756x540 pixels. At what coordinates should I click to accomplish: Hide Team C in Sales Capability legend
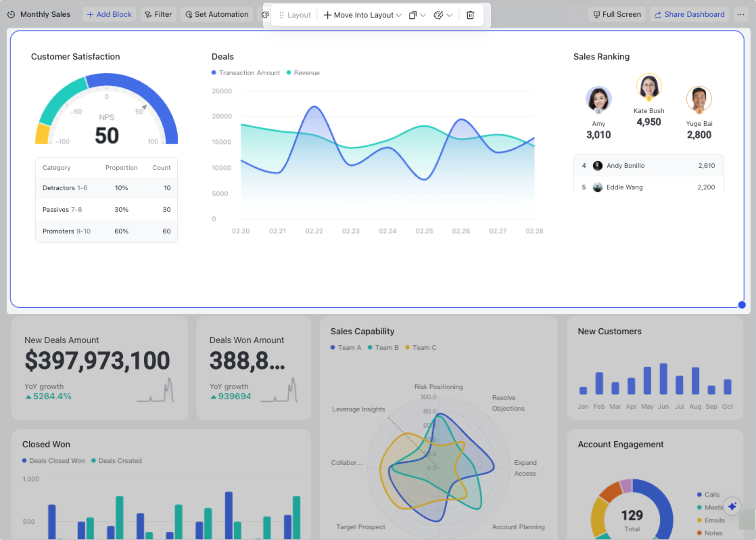[x=421, y=347]
